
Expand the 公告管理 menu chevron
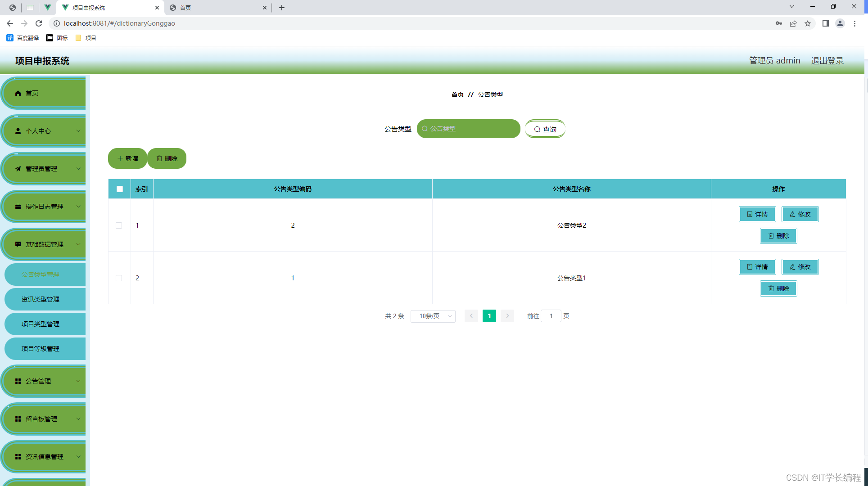coord(78,381)
